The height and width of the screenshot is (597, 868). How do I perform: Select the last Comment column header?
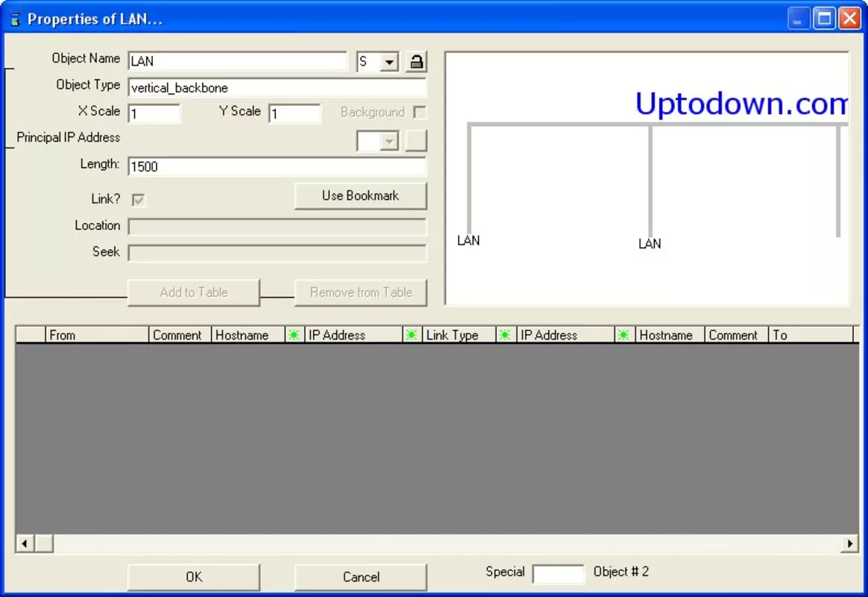click(736, 335)
